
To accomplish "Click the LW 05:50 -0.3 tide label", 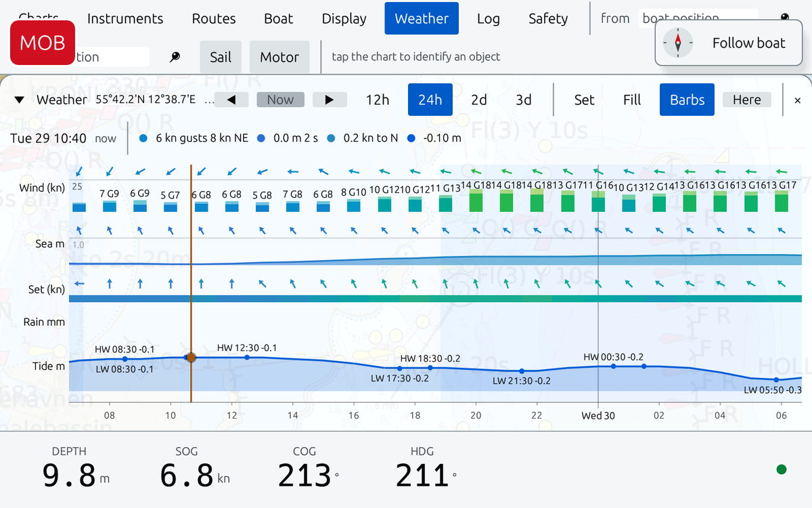I will [x=773, y=390].
